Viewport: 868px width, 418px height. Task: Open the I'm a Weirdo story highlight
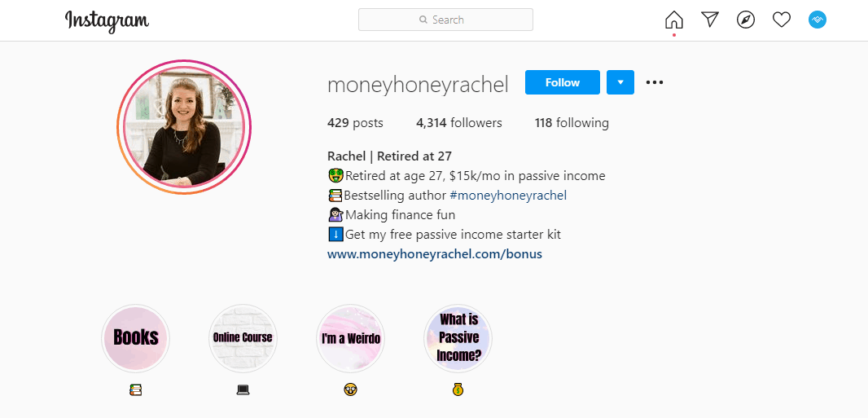pos(350,337)
